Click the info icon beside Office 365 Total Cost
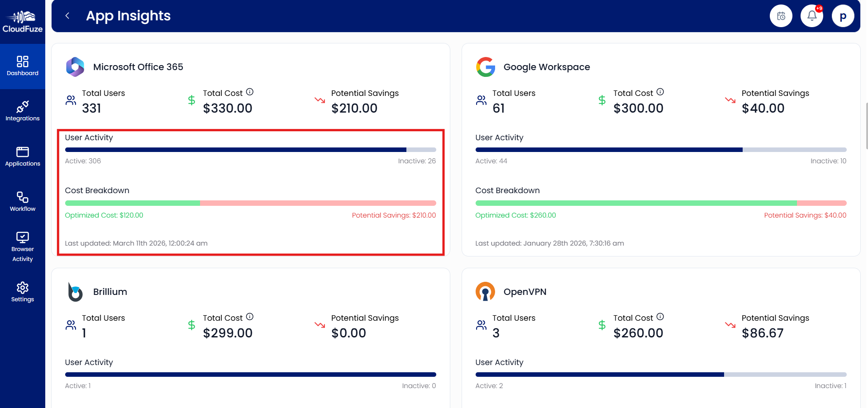Viewport: 868px width, 408px height. click(x=250, y=92)
